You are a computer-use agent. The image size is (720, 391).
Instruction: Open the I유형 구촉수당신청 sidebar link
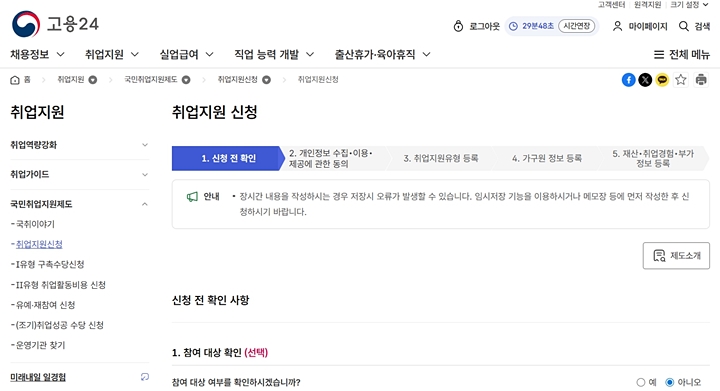pyautogui.click(x=50, y=264)
